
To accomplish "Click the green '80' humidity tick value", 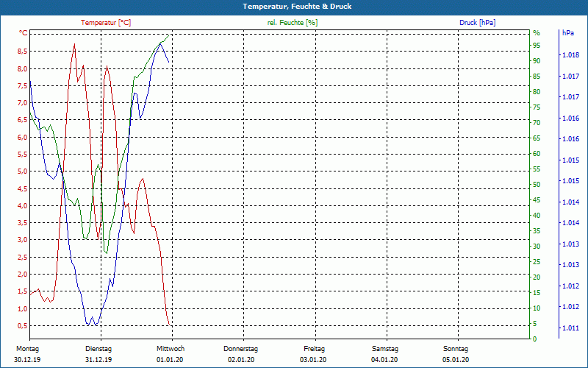I will 537,92.
